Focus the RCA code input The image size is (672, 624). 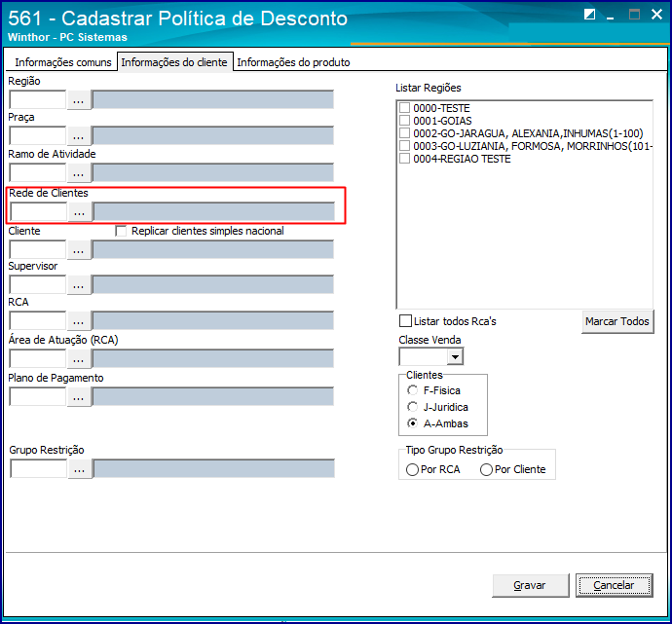(38, 321)
